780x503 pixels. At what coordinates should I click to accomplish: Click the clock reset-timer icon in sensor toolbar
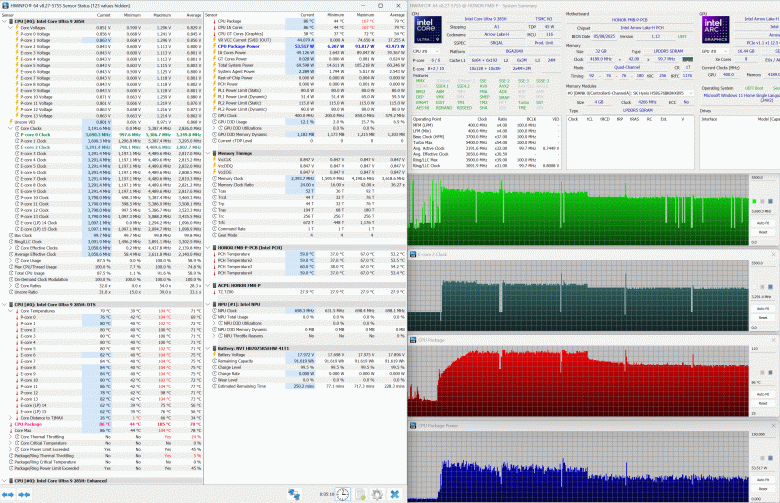point(343,494)
